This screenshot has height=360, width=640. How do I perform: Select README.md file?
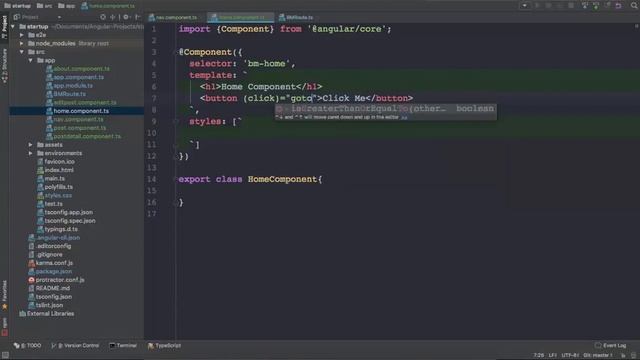pos(49,289)
